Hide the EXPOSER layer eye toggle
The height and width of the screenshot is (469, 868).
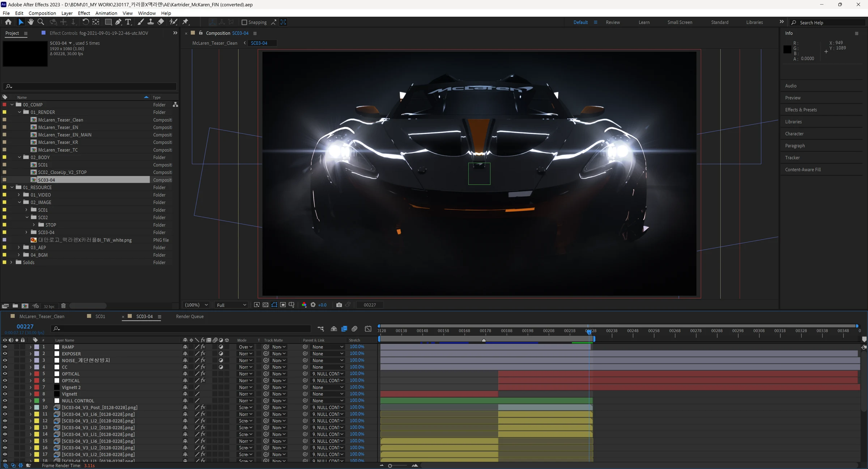pos(5,354)
